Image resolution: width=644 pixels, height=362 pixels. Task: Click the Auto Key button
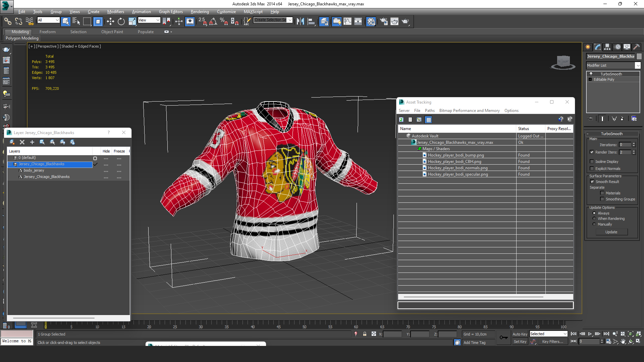[520, 334]
